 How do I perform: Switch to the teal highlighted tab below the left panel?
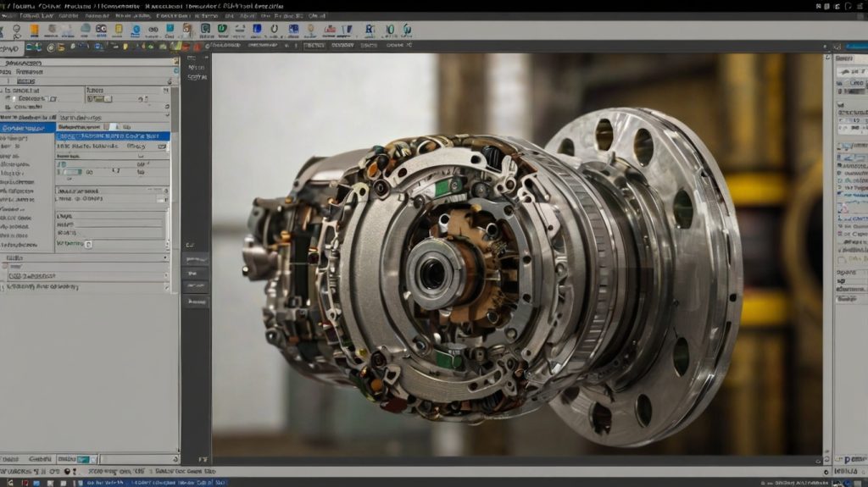pyautogui.click(x=81, y=458)
